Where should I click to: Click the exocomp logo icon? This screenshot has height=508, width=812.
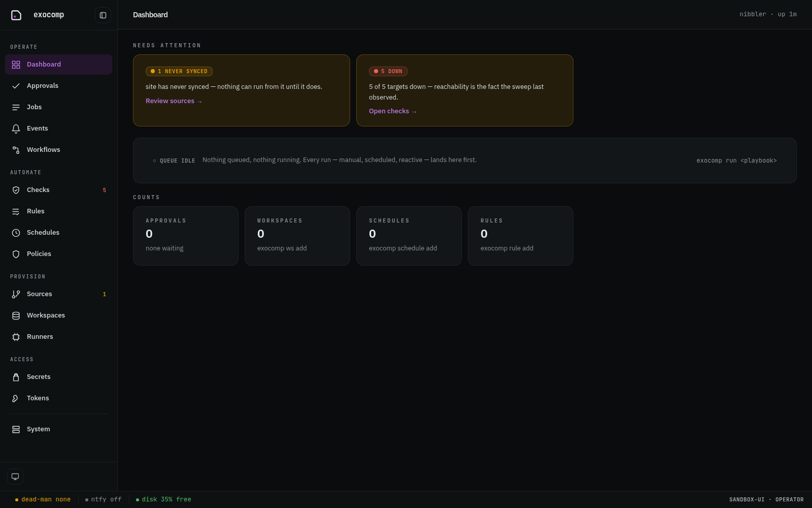point(16,15)
